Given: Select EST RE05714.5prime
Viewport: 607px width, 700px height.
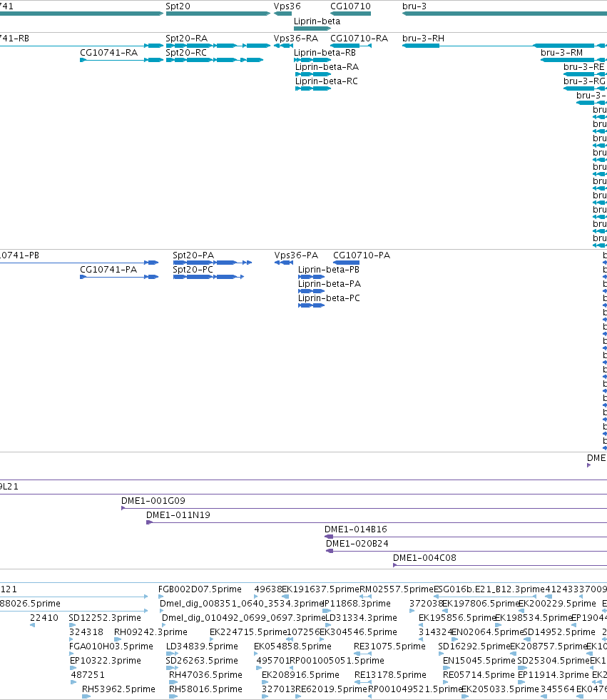Looking at the screenshot, I should (445, 682).
